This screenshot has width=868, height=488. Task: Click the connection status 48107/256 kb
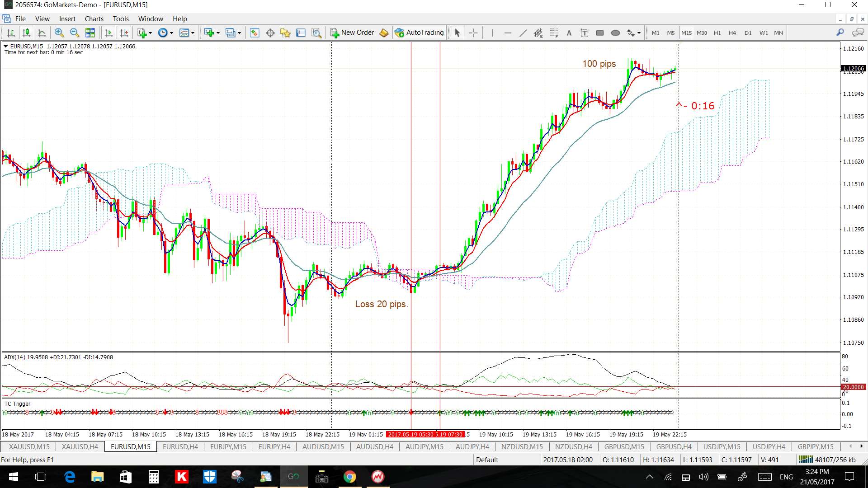click(x=827, y=460)
